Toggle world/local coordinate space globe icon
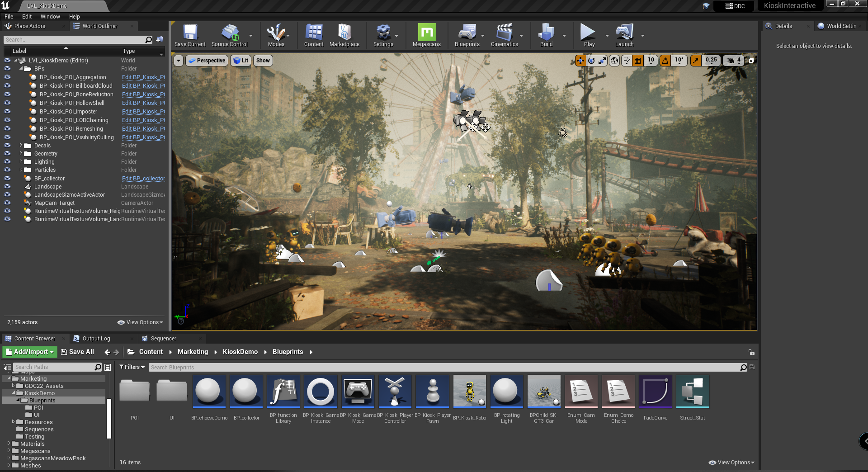868x472 pixels. tap(614, 61)
